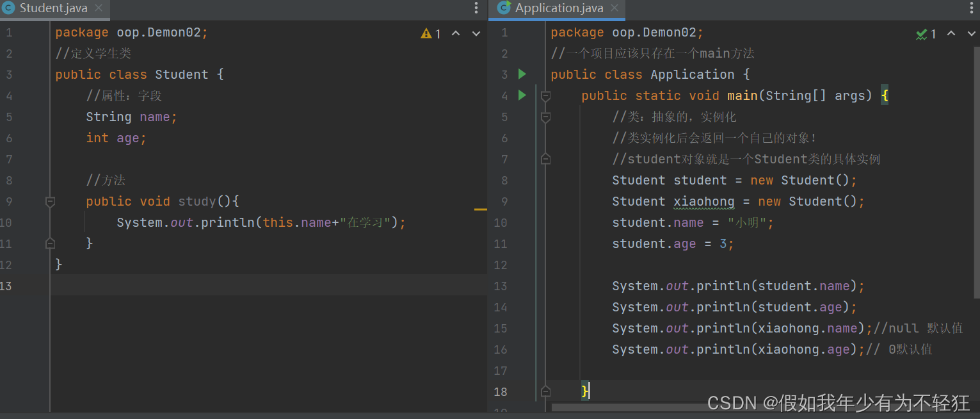The image size is (980, 419).
Task: Click 'student.age = 3;' statement
Action: tap(673, 243)
